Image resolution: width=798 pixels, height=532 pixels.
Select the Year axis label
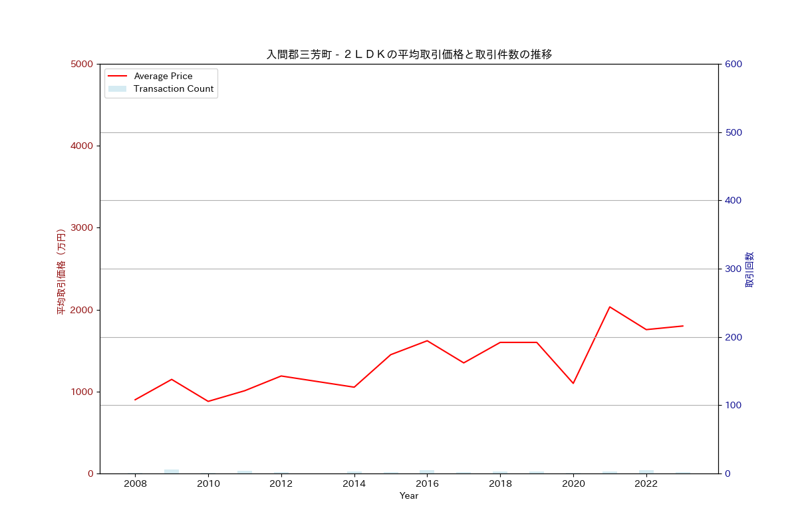410,495
